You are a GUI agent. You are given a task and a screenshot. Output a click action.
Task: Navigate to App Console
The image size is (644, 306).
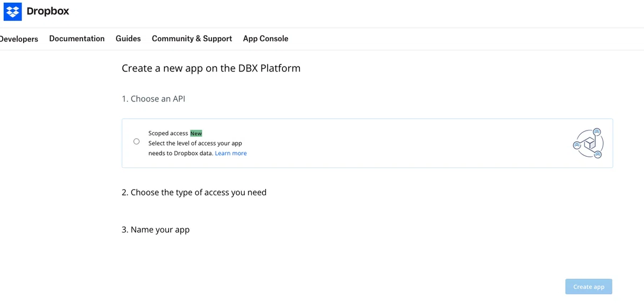(266, 39)
